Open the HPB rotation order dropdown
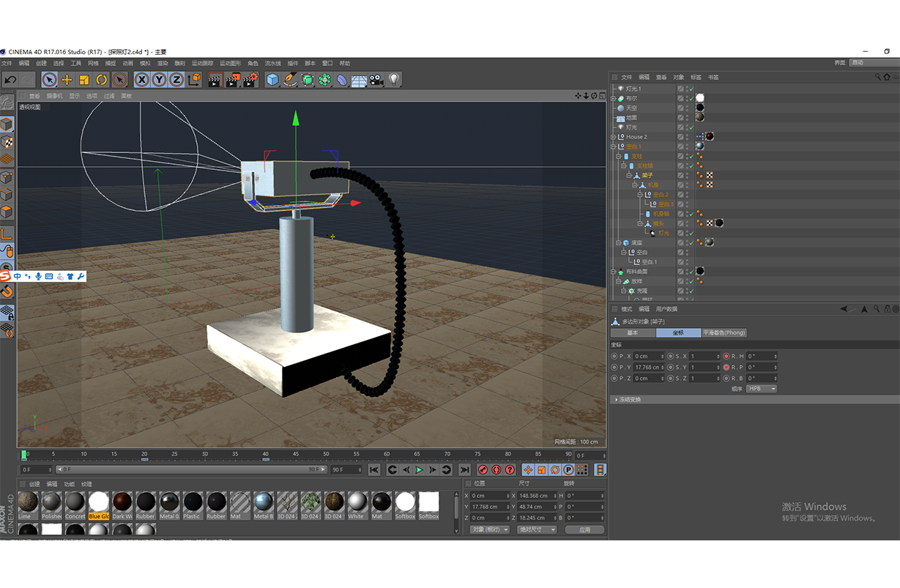Image resolution: width=900 pixels, height=588 pixels. (762, 389)
